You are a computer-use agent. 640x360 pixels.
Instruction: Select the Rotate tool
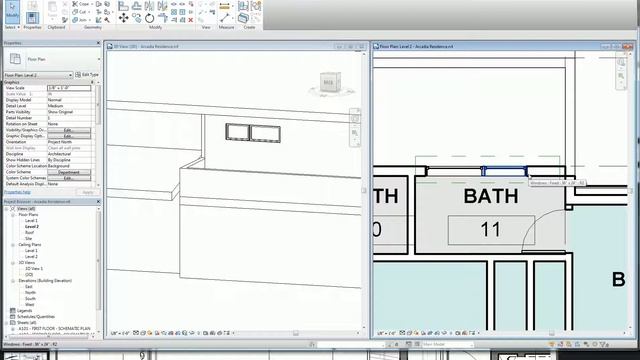point(149,18)
